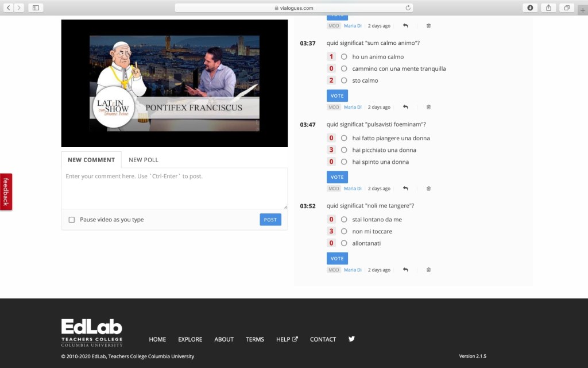This screenshot has height=368, width=588.
Task: Click the Safari downloads icon
Action: tap(530, 7)
